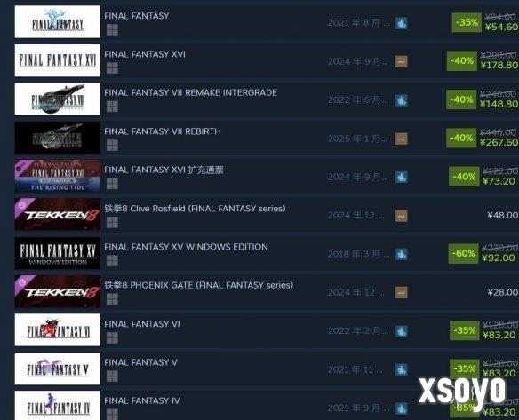Click the -60% discount badge for FINAL FANTASY XV

click(x=463, y=253)
